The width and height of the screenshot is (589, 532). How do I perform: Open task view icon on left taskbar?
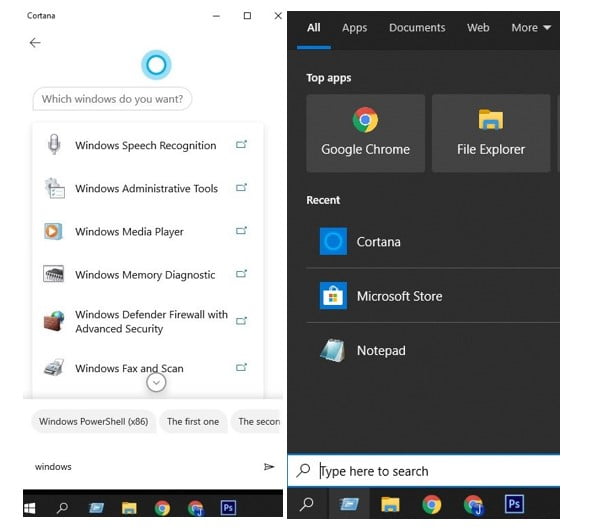(x=96, y=508)
